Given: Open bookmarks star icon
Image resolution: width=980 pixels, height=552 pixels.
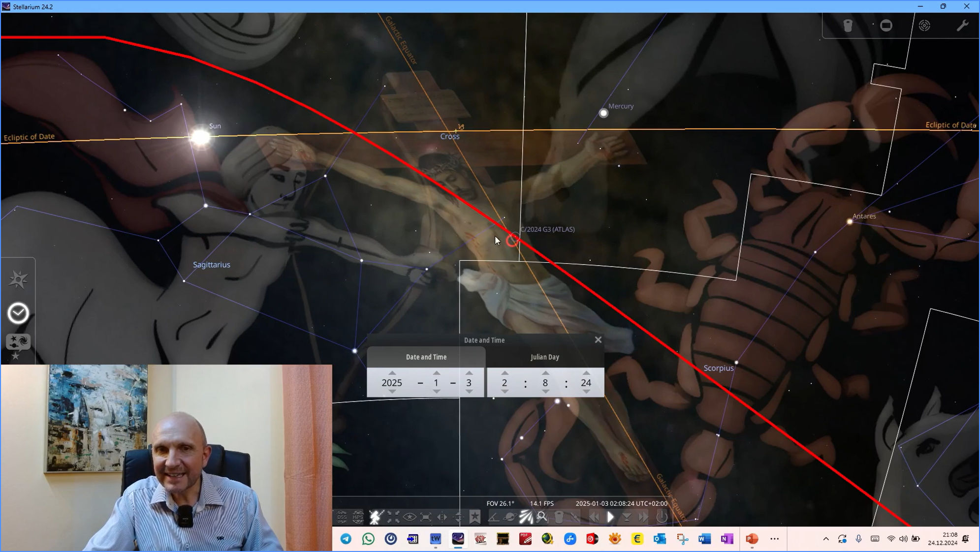Looking at the screenshot, I should pos(475,517).
